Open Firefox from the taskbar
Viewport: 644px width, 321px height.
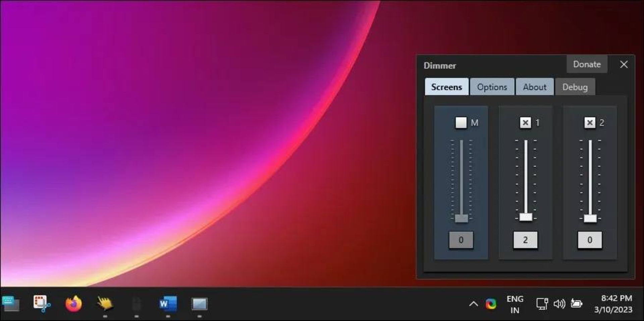tap(73, 304)
